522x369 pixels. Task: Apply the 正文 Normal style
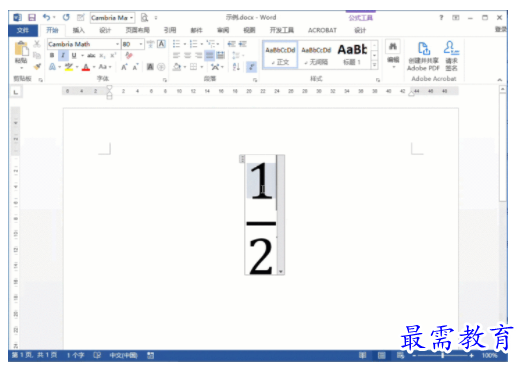point(280,55)
